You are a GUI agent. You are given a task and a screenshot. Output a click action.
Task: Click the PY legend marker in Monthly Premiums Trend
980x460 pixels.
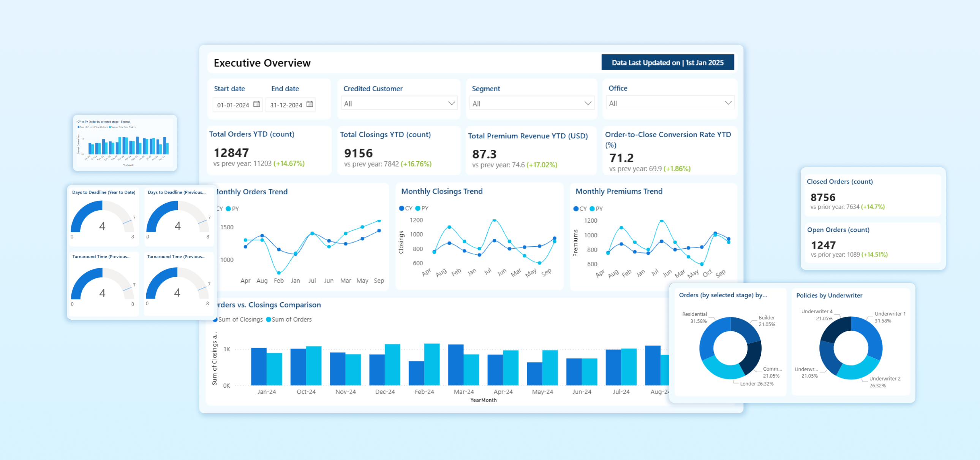pyautogui.click(x=592, y=209)
